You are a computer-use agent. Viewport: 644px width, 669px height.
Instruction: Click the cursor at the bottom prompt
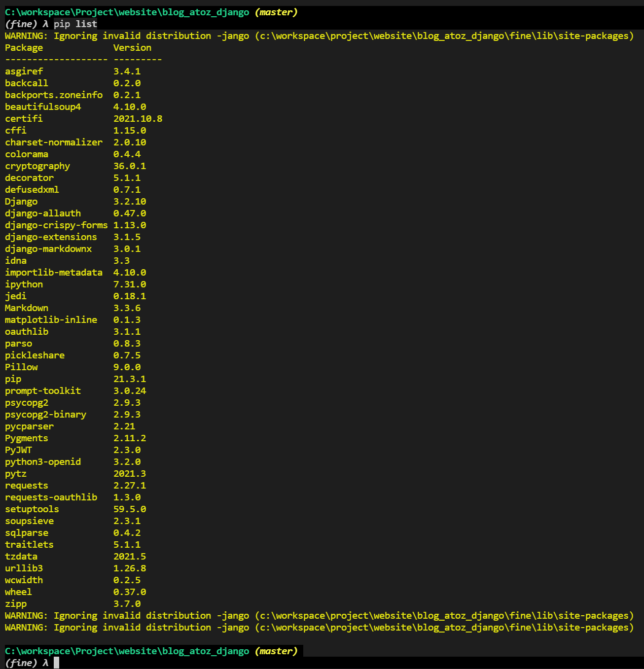[57, 663]
